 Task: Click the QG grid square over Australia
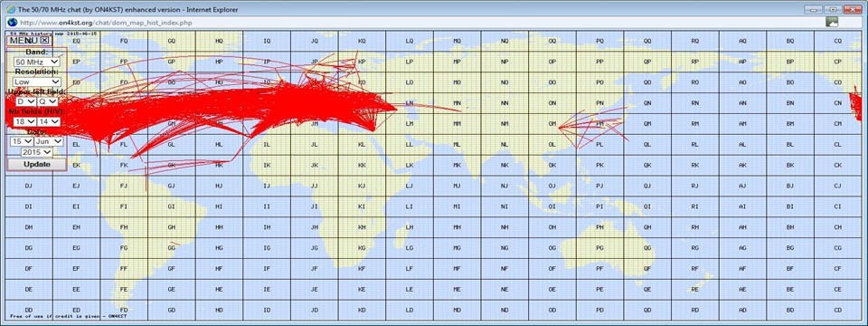647,247
